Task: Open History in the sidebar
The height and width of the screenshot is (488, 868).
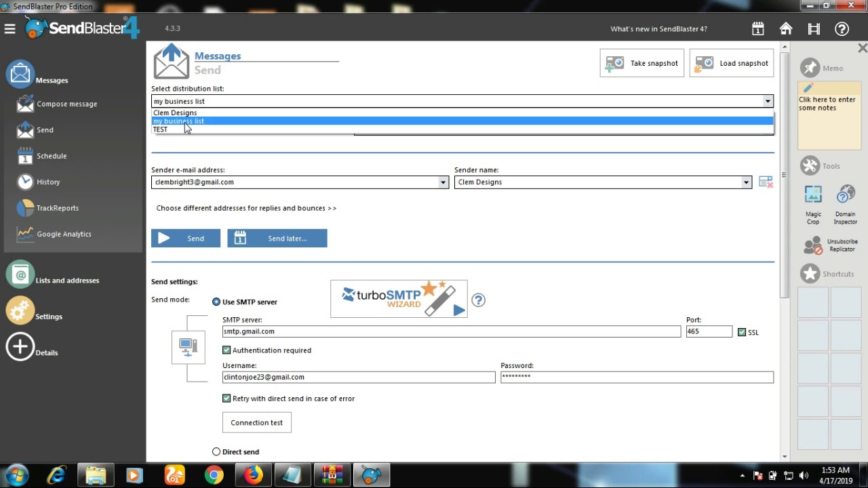Action: (39, 182)
